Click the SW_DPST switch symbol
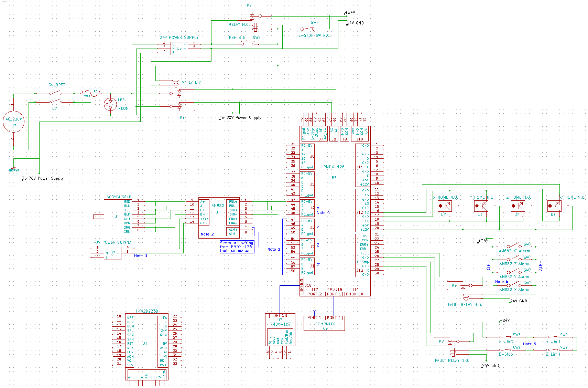Image resolution: width=588 pixels, height=388 pixels. click(55, 97)
